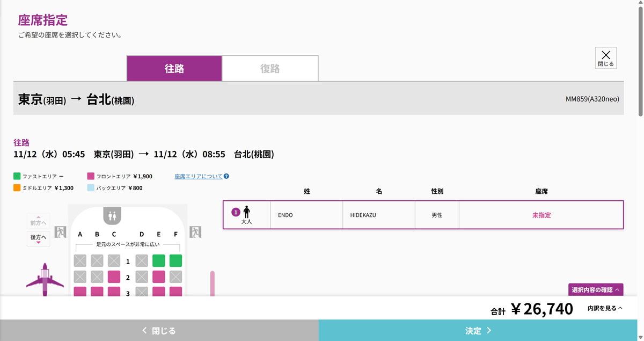Pick green seat 1F in row 1

point(175,261)
